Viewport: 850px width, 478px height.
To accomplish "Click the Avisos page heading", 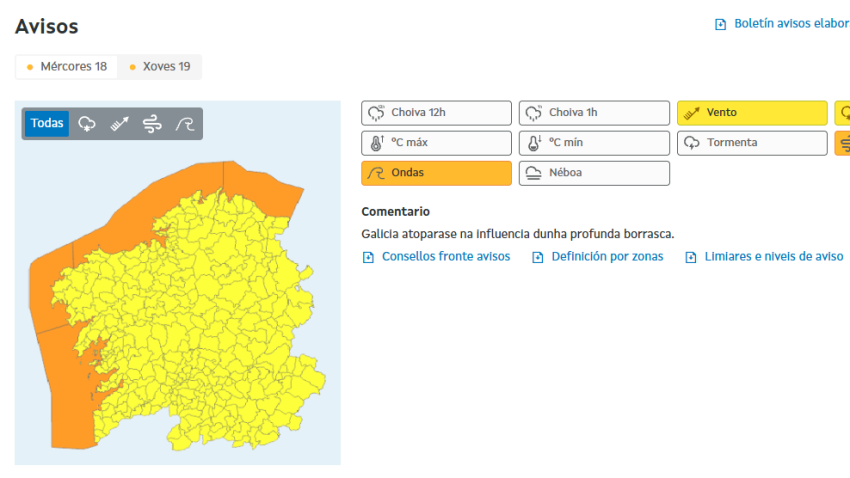I will (x=47, y=27).
